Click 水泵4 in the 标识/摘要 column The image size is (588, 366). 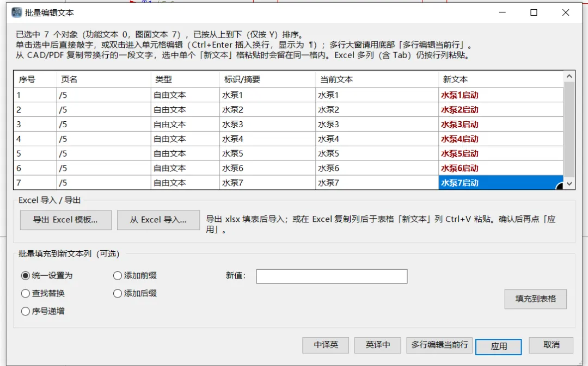point(267,139)
